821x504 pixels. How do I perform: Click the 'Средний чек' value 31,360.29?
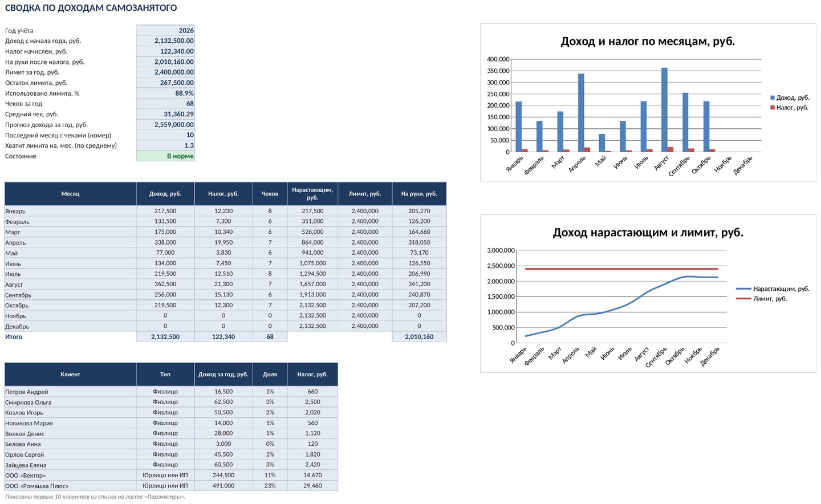165,114
